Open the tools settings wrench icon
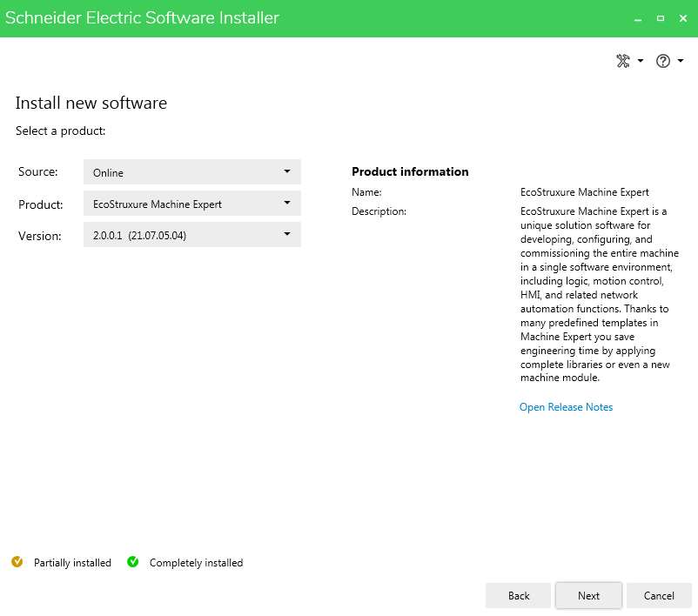698x616 pixels. click(622, 61)
